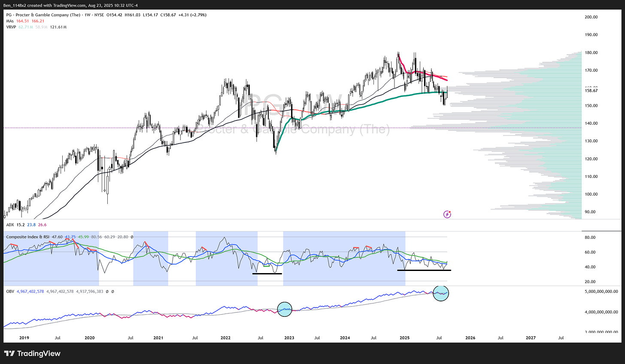The image size is (625, 364).
Task: Click the VRVP value 58.9 M
Action: coord(42,27)
